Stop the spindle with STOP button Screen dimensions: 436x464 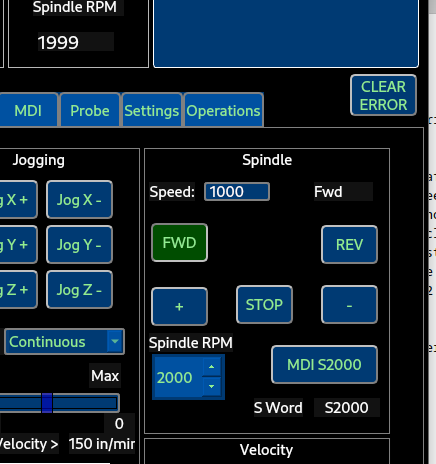tap(264, 305)
